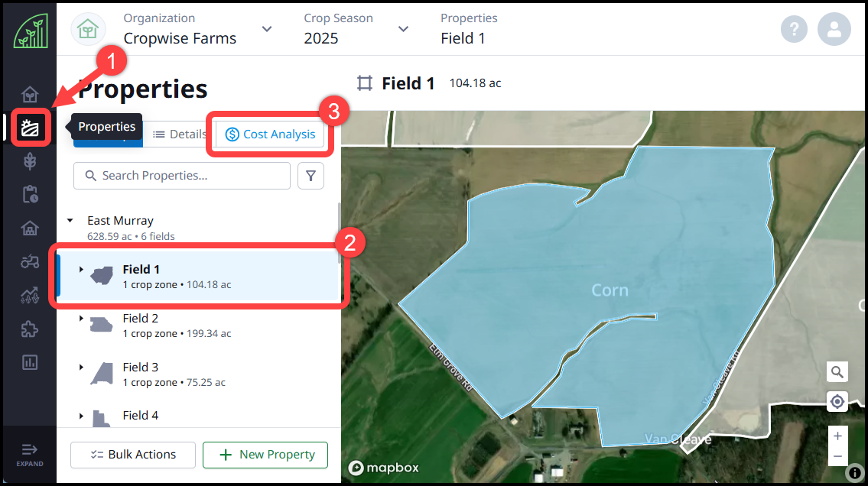The image size is (868, 486).
Task: Click the Search Properties input field
Action: pos(182,176)
